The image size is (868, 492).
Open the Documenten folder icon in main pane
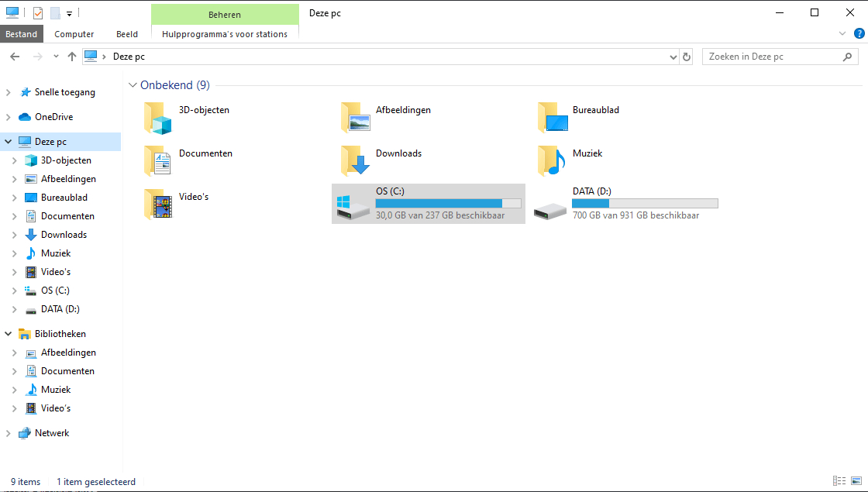[x=158, y=161]
